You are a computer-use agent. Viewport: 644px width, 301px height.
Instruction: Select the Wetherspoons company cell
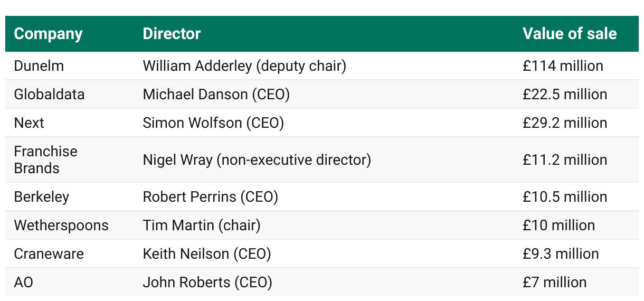click(x=61, y=225)
